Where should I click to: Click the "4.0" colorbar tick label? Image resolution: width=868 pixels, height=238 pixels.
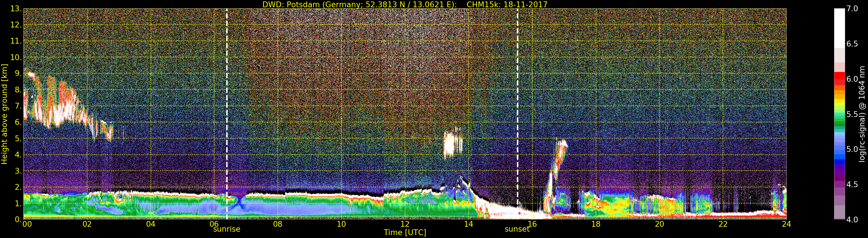tap(852, 220)
